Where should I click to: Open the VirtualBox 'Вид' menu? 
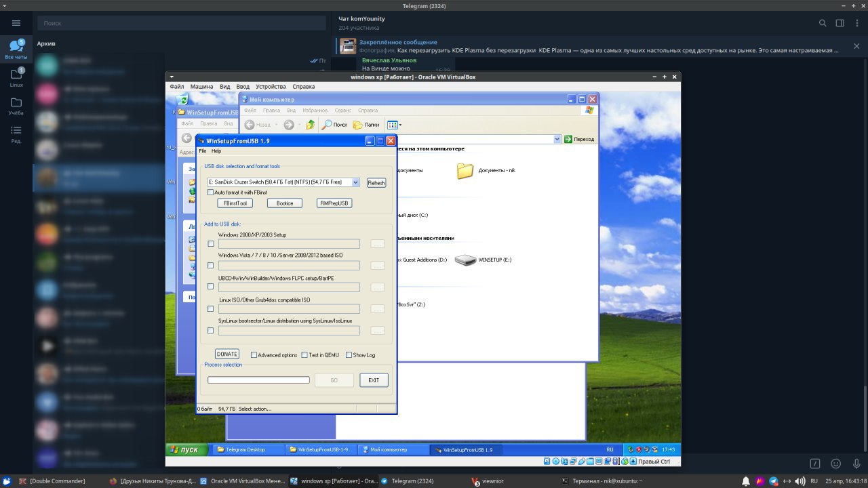pos(225,87)
